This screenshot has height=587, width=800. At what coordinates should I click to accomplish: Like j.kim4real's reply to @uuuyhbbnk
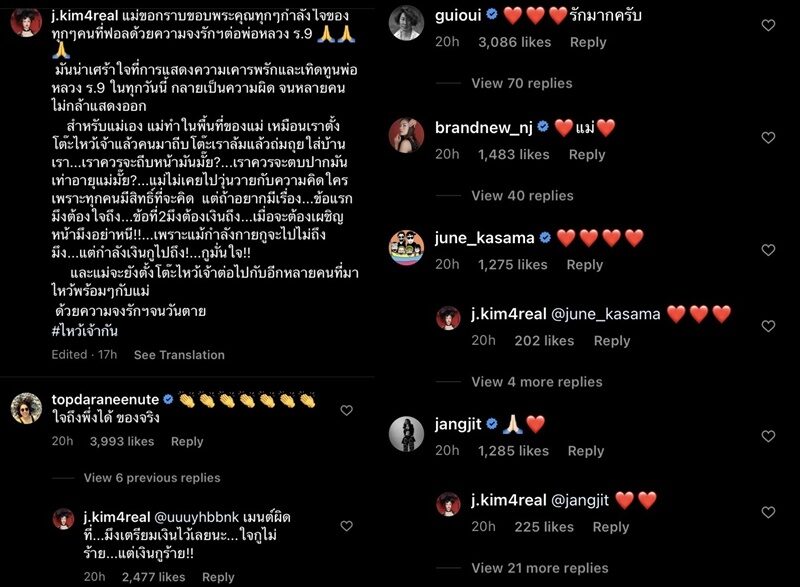346,526
